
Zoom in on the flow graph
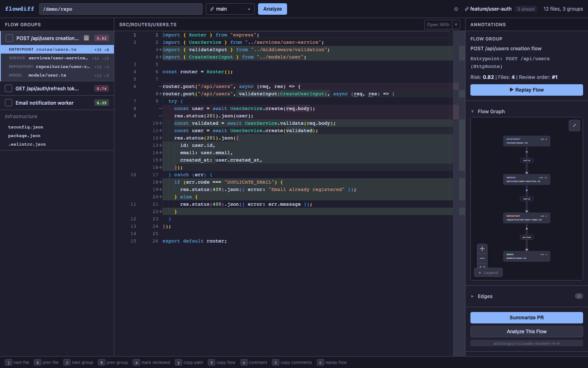tap(482, 249)
